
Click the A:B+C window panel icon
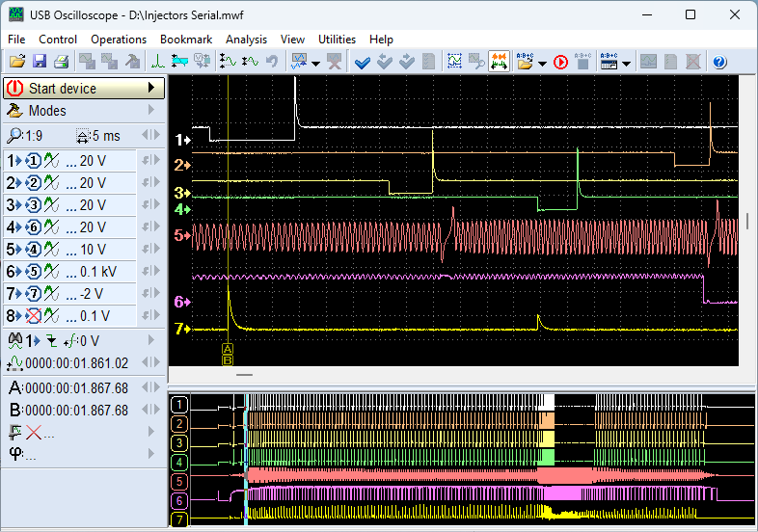(609, 62)
